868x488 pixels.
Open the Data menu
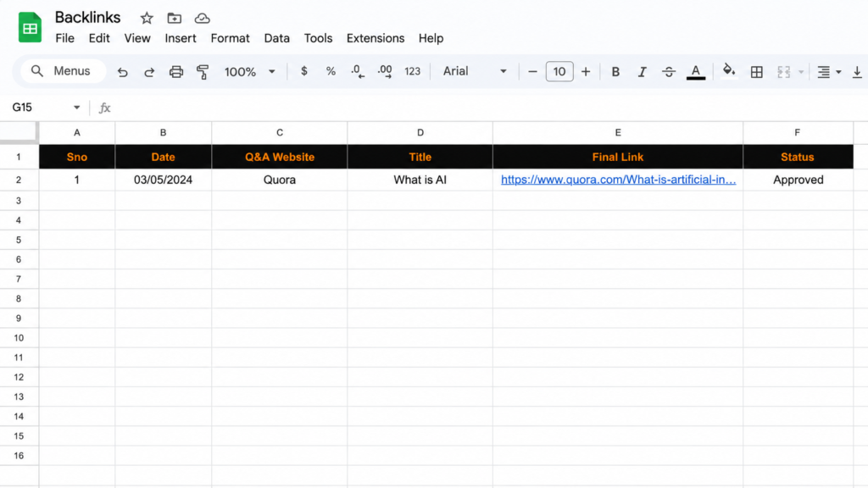[x=277, y=38]
